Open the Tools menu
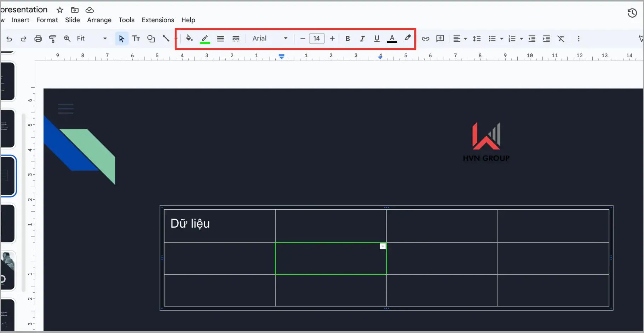 tap(126, 20)
